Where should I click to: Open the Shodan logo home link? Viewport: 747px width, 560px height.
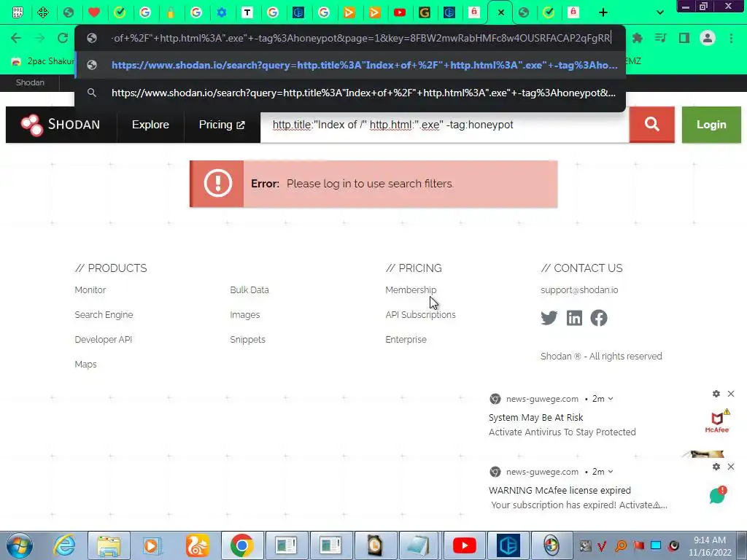click(x=61, y=125)
